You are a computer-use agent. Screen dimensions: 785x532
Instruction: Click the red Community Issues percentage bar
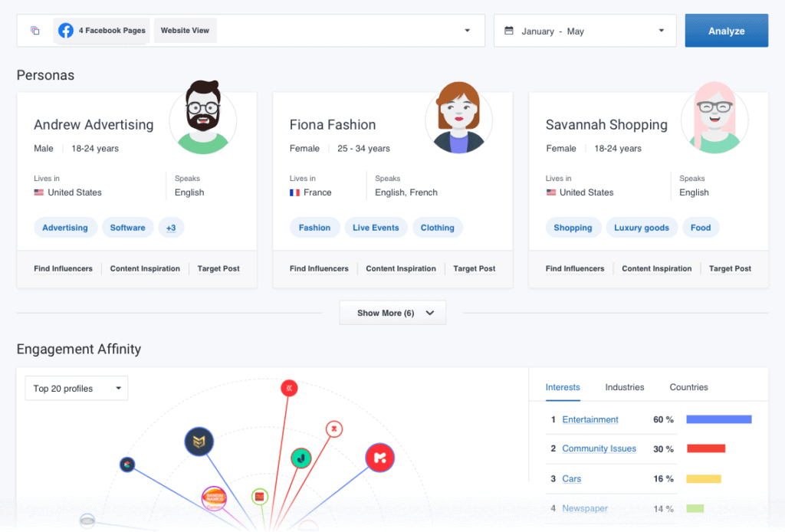pos(705,448)
